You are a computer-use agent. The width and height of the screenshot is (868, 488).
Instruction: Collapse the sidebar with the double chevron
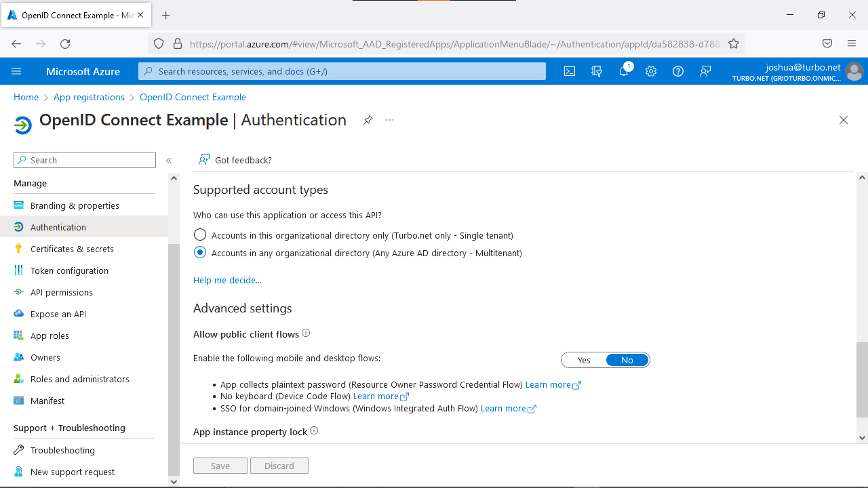coord(169,161)
